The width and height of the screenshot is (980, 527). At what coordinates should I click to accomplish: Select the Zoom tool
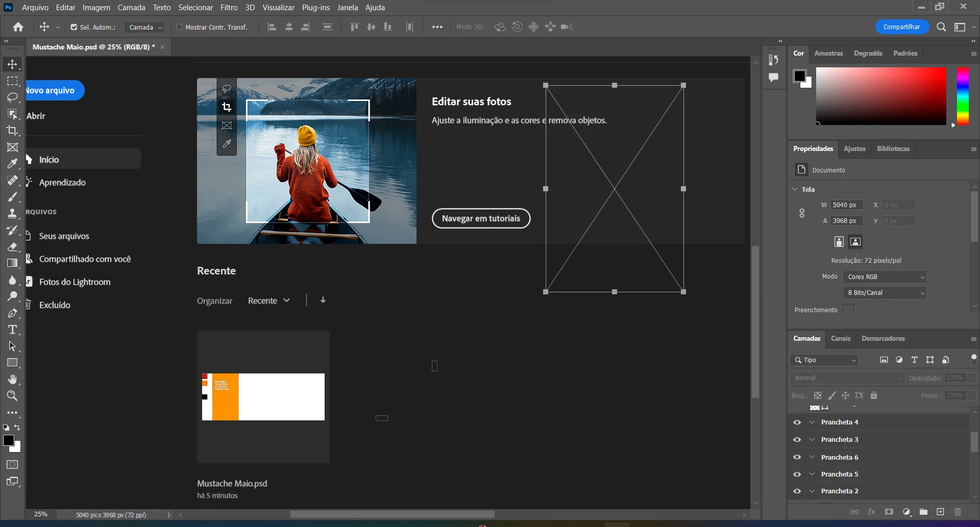[x=12, y=396]
